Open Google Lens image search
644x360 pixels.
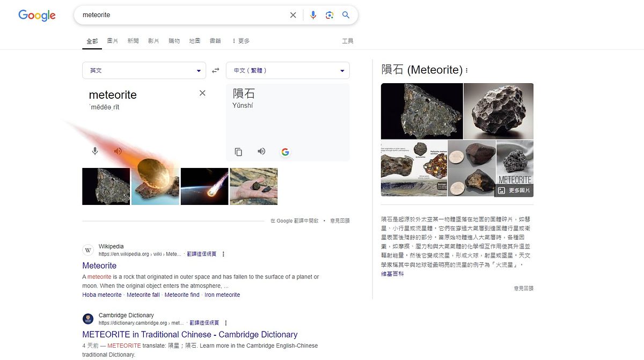[x=330, y=15]
